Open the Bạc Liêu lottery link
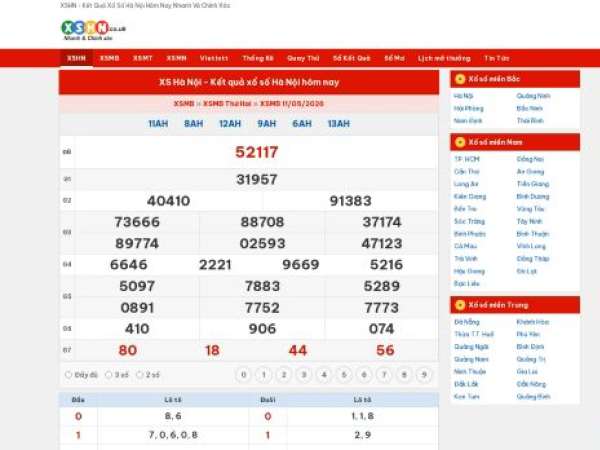The image size is (600, 450). 467,284
